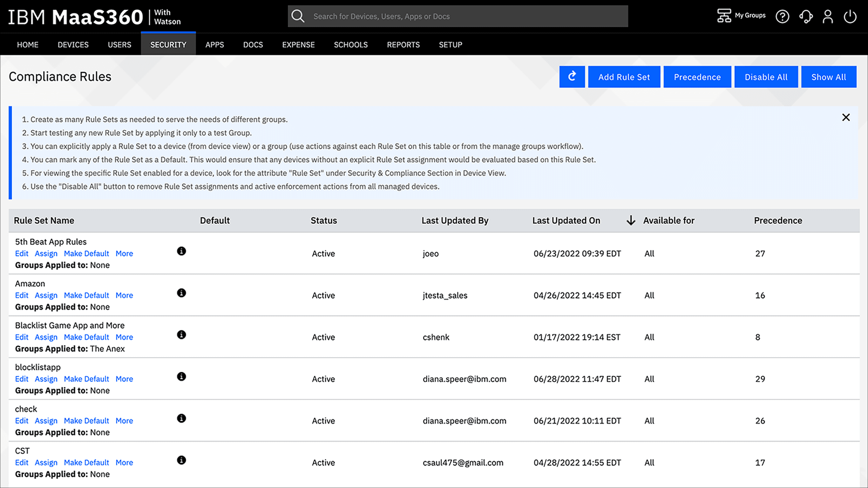Open the DOCS menu

click(253, 44)
